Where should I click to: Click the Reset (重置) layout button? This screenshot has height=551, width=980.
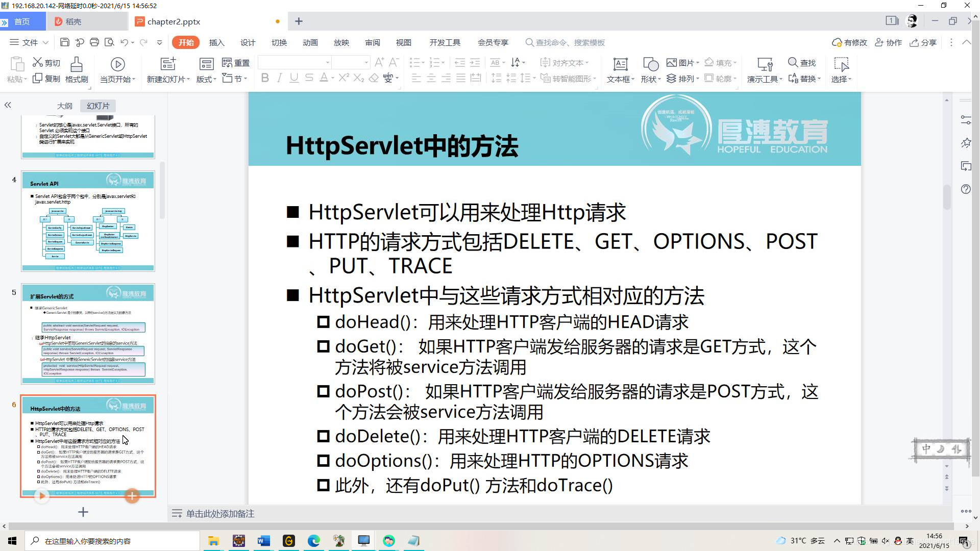coord(236,63)
